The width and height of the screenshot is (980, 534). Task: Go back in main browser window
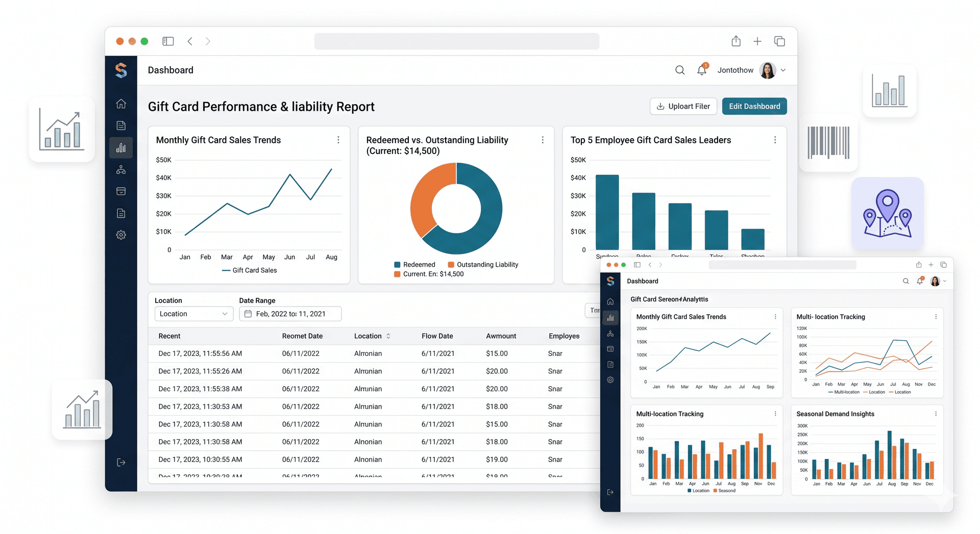tap(190, 41)
